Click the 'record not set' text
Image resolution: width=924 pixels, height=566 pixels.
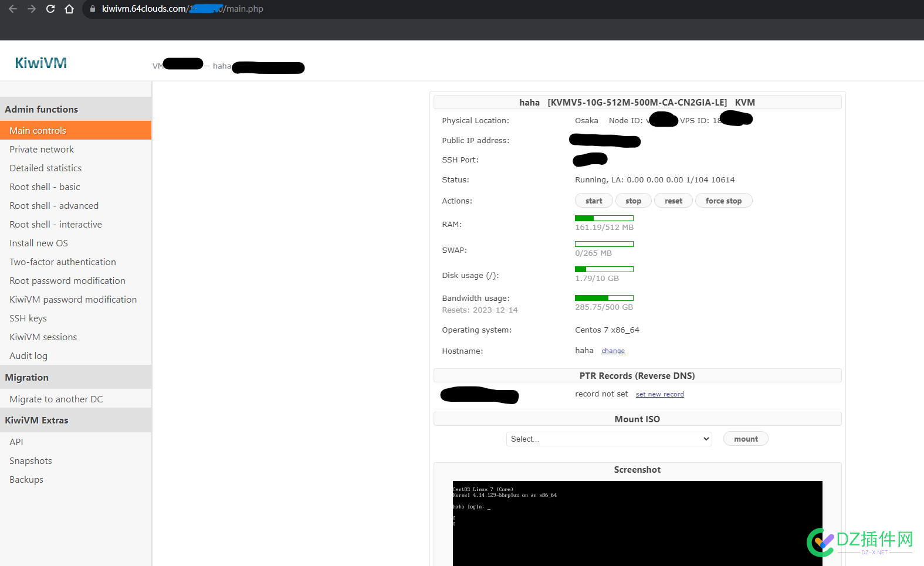[601, 394]
